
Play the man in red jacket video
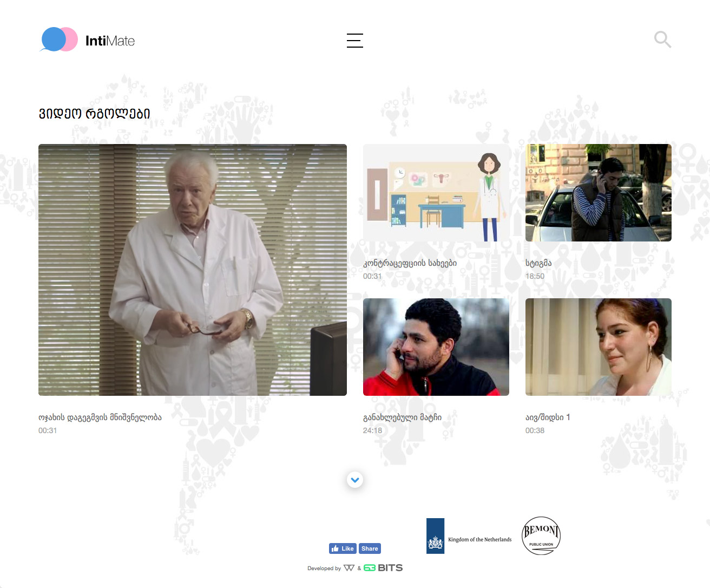(x=436, y=347)
